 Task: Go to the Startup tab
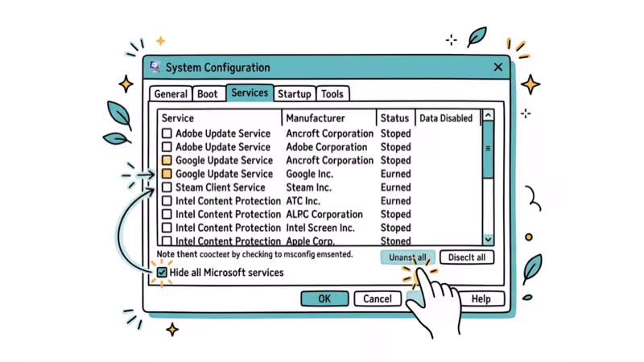pos(294,94)
